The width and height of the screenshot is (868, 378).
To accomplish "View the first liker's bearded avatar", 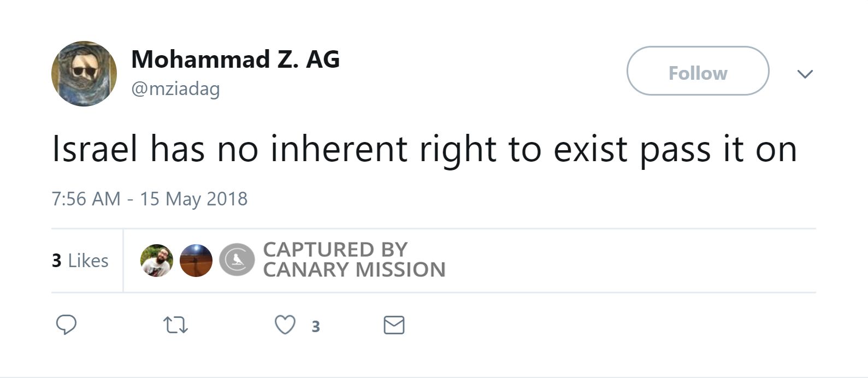I will pos(157,261).
